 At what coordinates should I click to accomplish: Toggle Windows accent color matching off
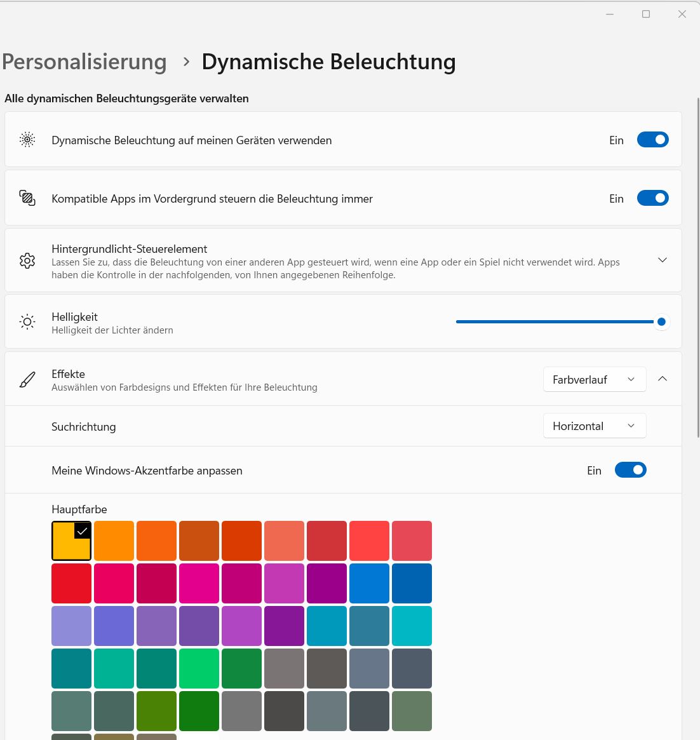(630, 470)
